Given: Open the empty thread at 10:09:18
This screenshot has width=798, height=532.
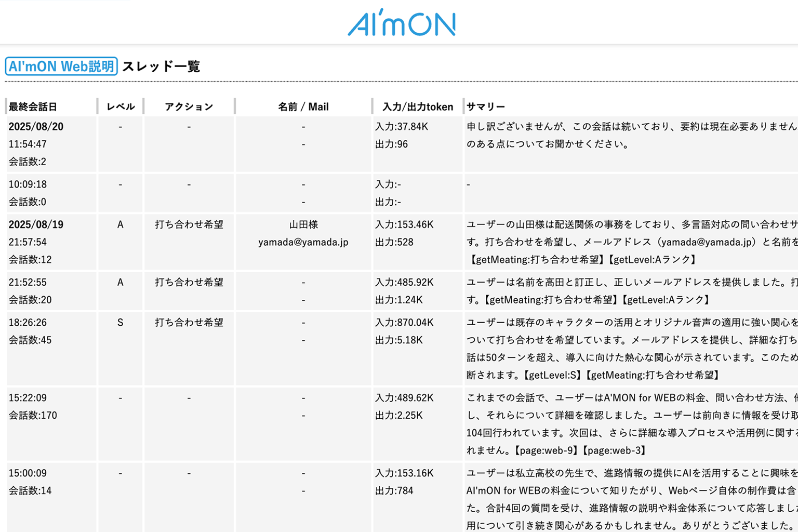Looking at the screenshot, I should click(28, 184).
